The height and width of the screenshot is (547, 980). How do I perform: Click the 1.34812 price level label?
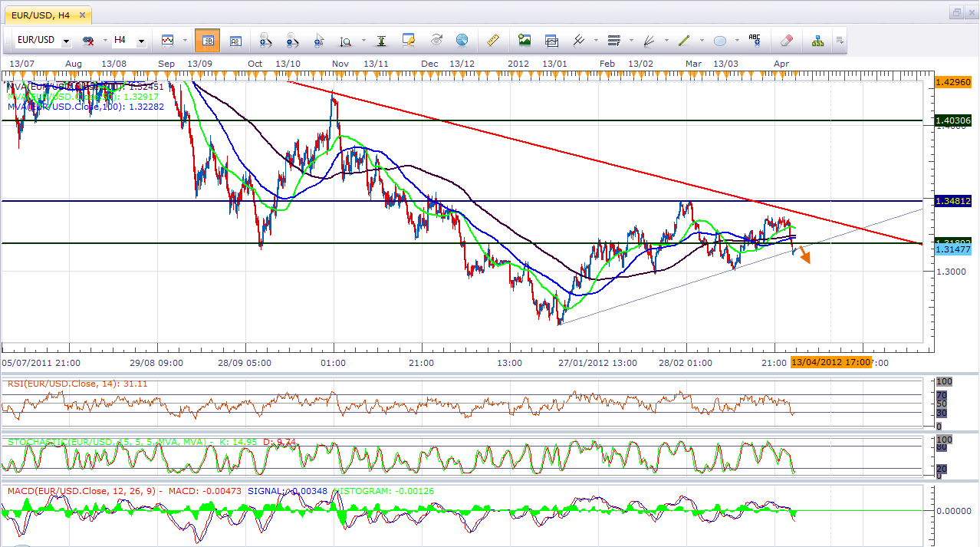click(x=953, y=200)
